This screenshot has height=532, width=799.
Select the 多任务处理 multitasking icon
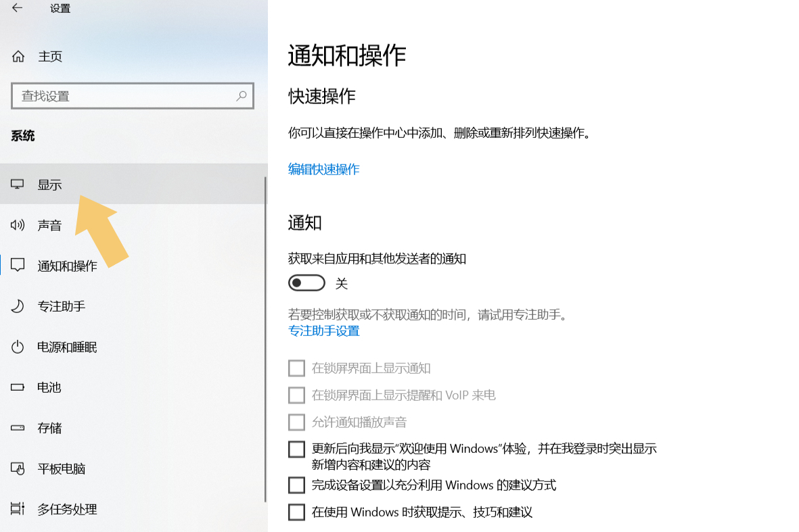tap(16, 509)
